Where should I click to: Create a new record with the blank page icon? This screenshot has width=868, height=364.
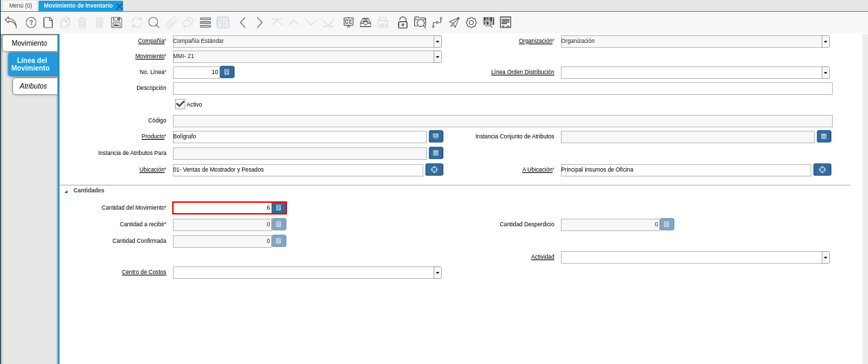48,22
